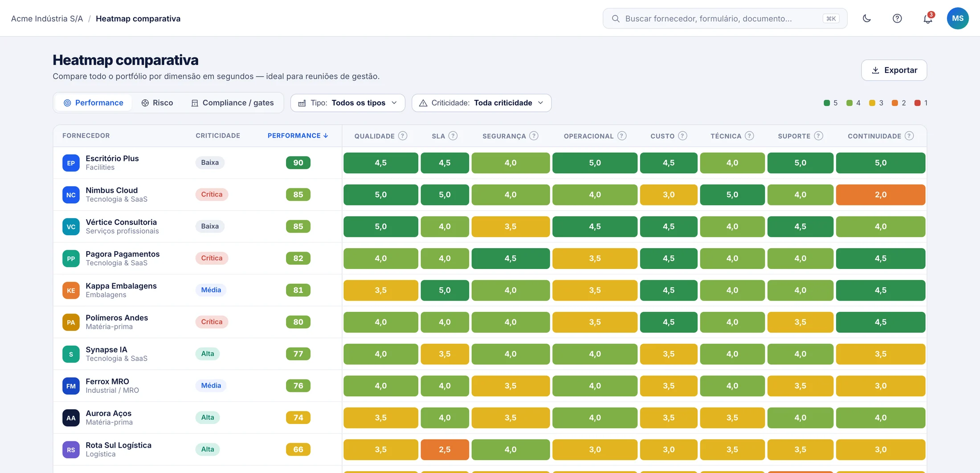Open MS user avatar menu

coord(958,18)
